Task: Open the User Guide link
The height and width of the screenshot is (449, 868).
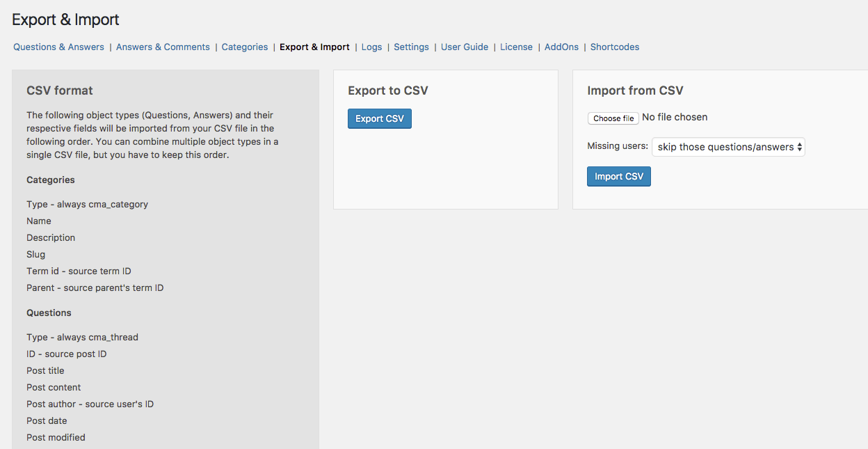Action: (x=464, y=47)
